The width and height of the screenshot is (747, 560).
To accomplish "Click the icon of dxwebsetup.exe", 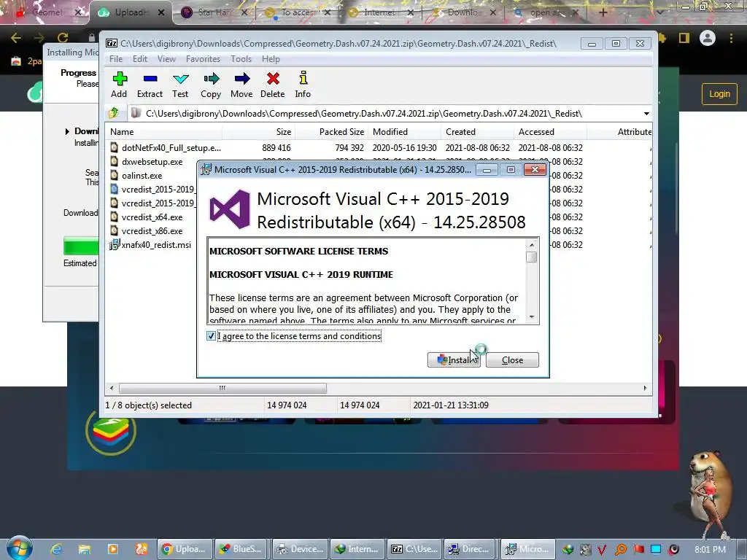I will 115,161.
